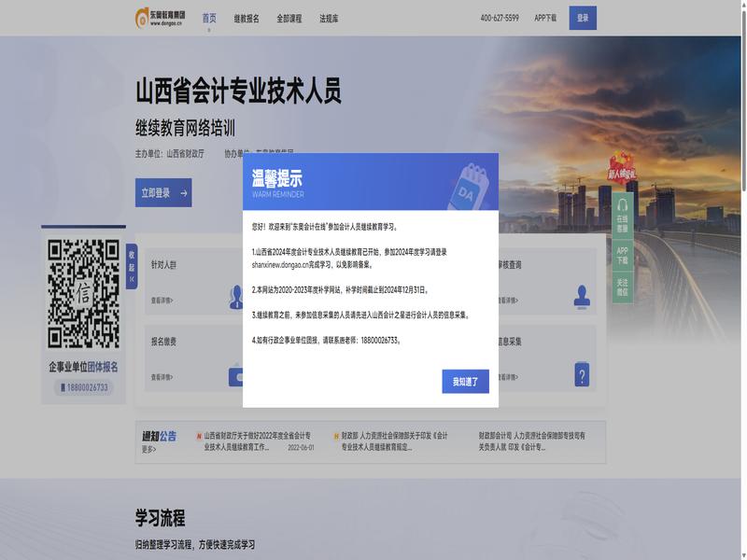Viewport: 747px width, 560px height.
Task: Click the 我知道了 button in the reminder dialog
Action: [x=465, y=381]
